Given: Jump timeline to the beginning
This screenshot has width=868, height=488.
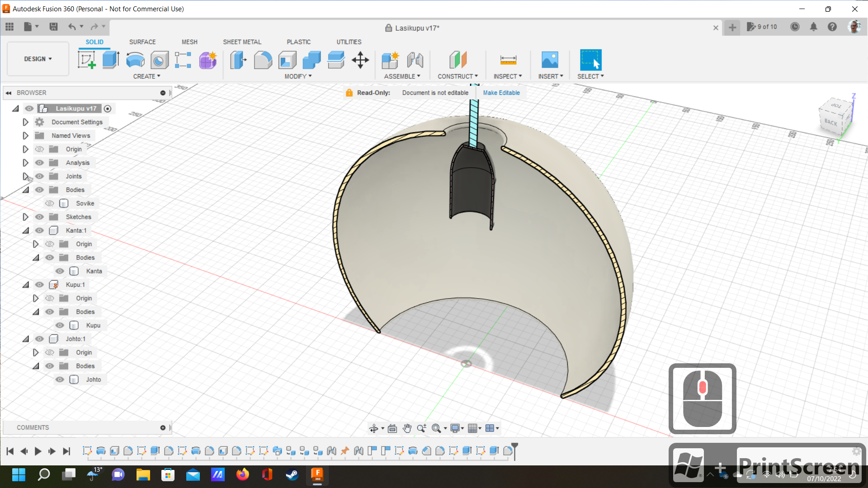Looking at the screenshot, I should coord(10,451).
